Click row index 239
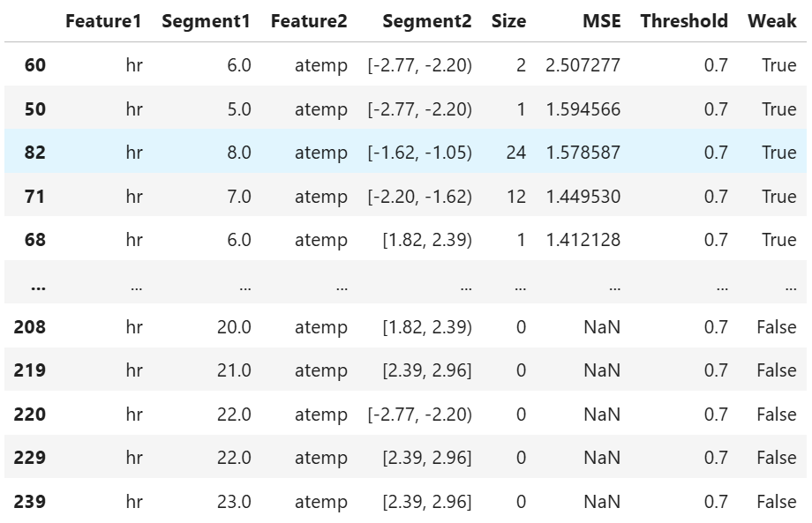This screenshot has width=812, height=523. [29, 502]
